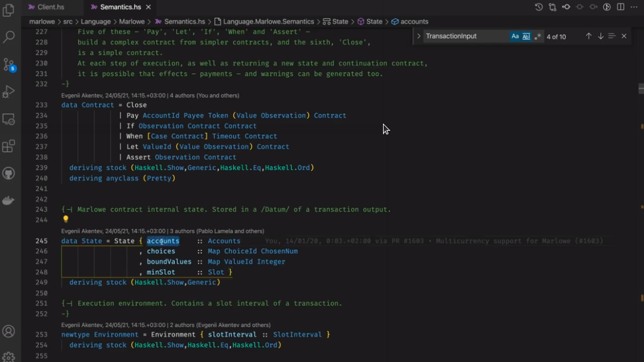Viewport: 644px width, 362px height.
Task: Toggle Use Regular Expression in find widget
Action: click(x=538, y=37)
